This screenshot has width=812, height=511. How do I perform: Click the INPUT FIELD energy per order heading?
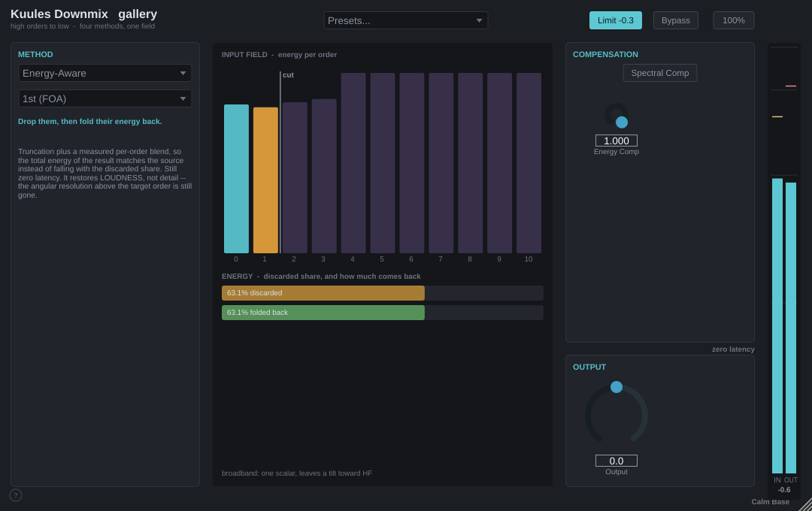click(x=279, y=55)
